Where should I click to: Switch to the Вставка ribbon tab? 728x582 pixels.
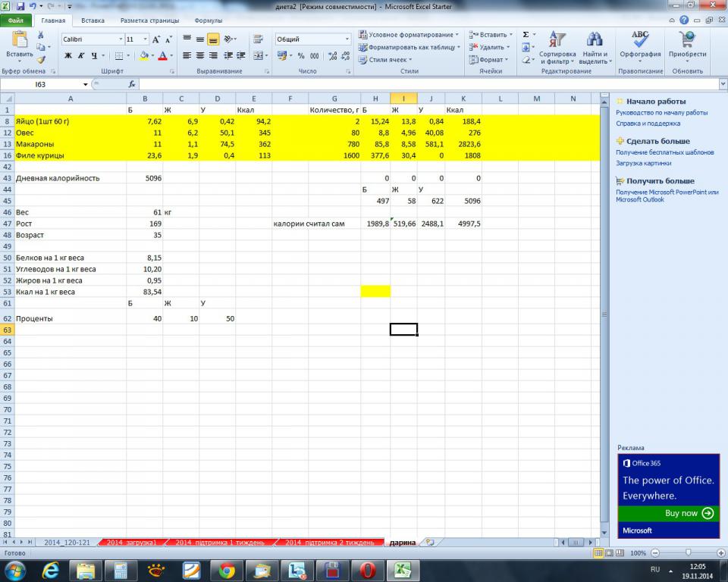click(93, 21)
